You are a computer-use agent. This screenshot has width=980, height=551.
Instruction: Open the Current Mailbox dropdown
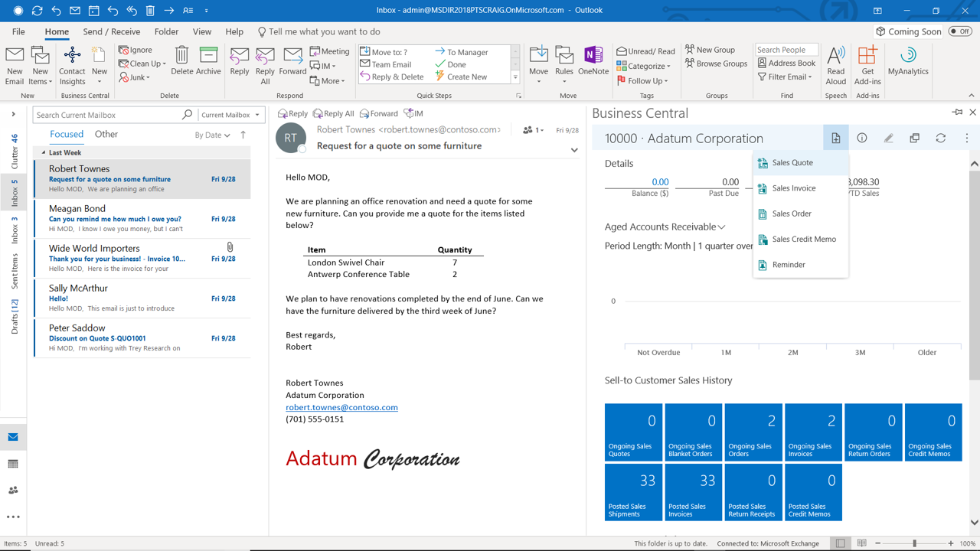point(231,115)
